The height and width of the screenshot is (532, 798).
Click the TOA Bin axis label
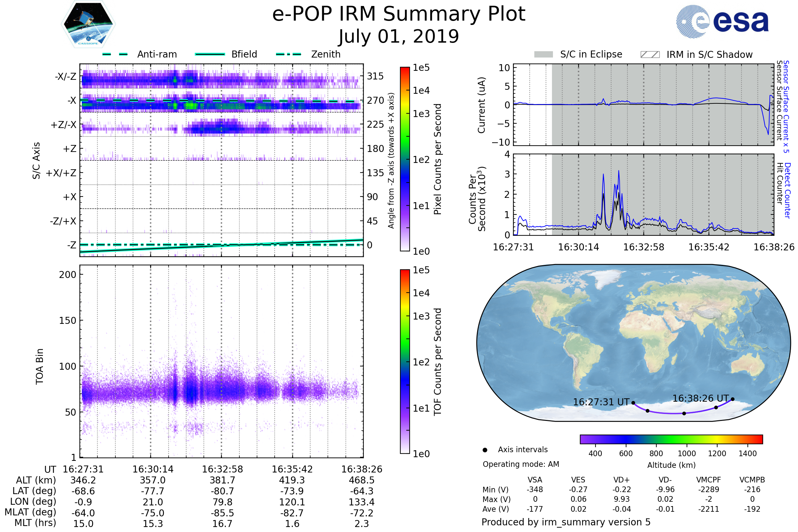pos(40,366)
